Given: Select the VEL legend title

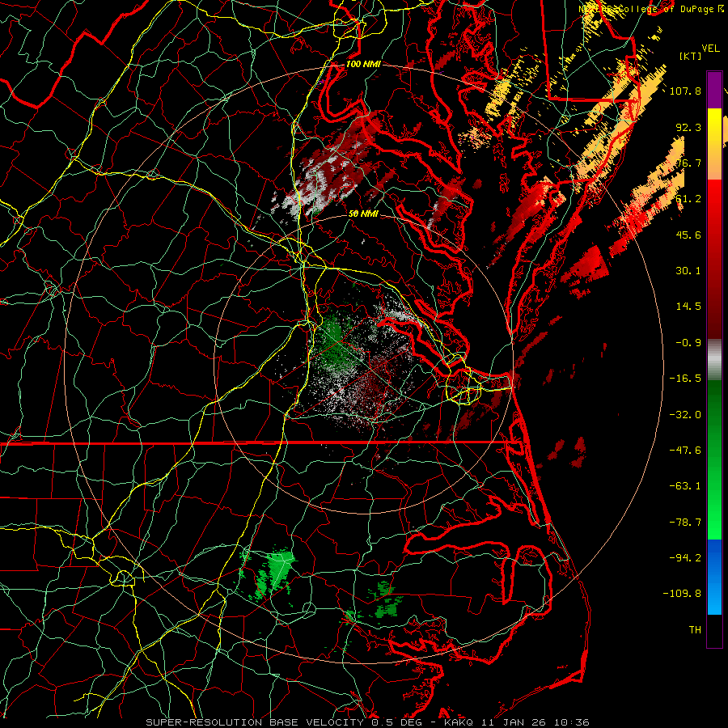Looking at the screenshot, I should (710, 49).
